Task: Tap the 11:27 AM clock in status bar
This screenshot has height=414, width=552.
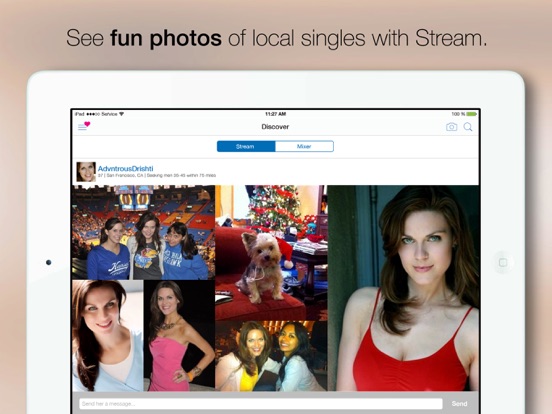Action: [275, 114]
